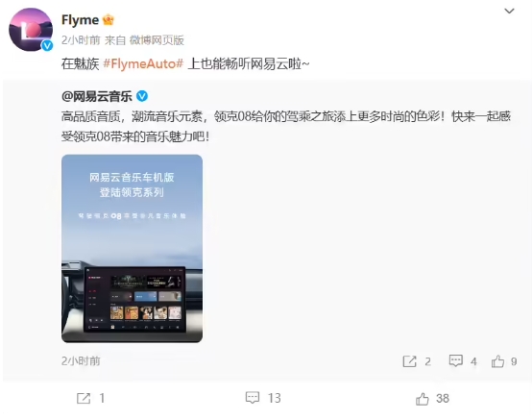Open the Flyme username link
The width and height of the screenshot is (532, 420).
(80, 20)
